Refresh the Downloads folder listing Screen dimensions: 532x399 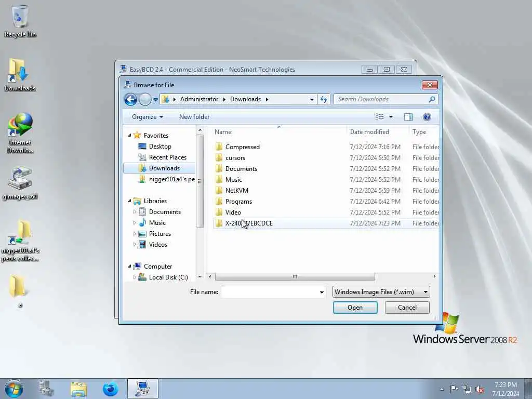tap(324, 99)
